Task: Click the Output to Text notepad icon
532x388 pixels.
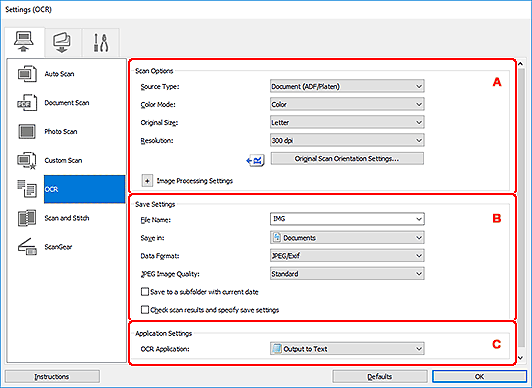Action: coord(277,349)
